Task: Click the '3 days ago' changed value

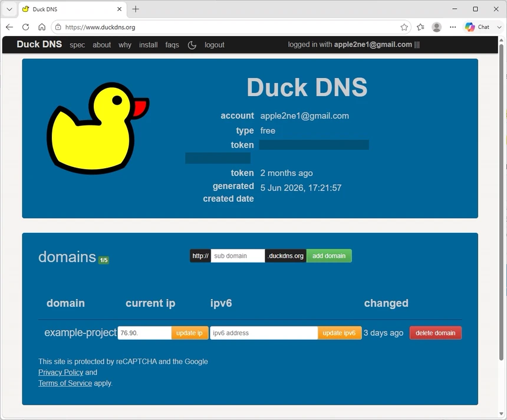Action: (383, 333)
